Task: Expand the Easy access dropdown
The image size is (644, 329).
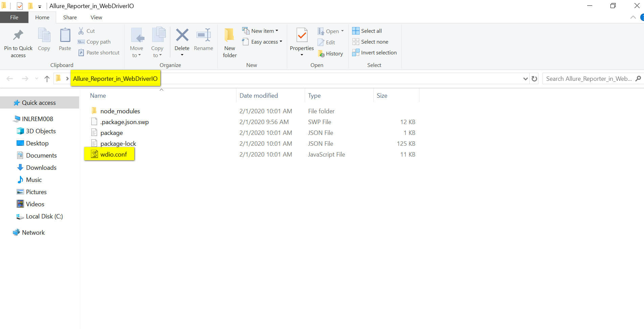Action: pos(262,42)
